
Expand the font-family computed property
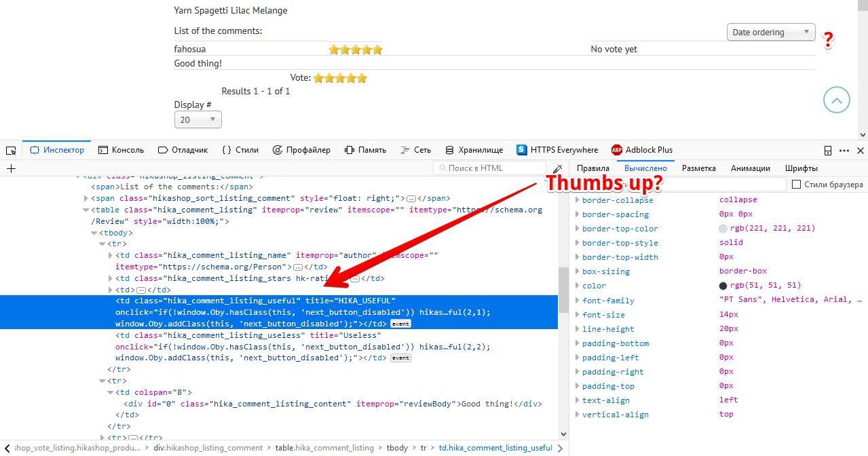578,300
